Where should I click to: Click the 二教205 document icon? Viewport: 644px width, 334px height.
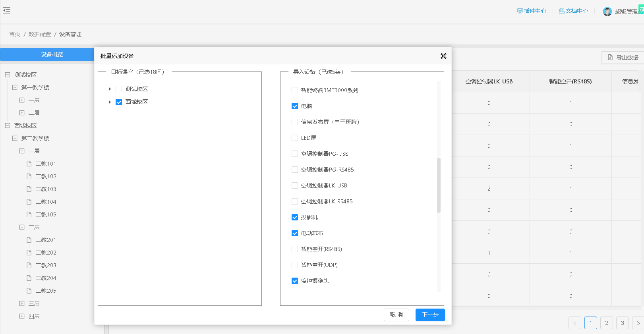pyautogui.click(x=29, y=291)
